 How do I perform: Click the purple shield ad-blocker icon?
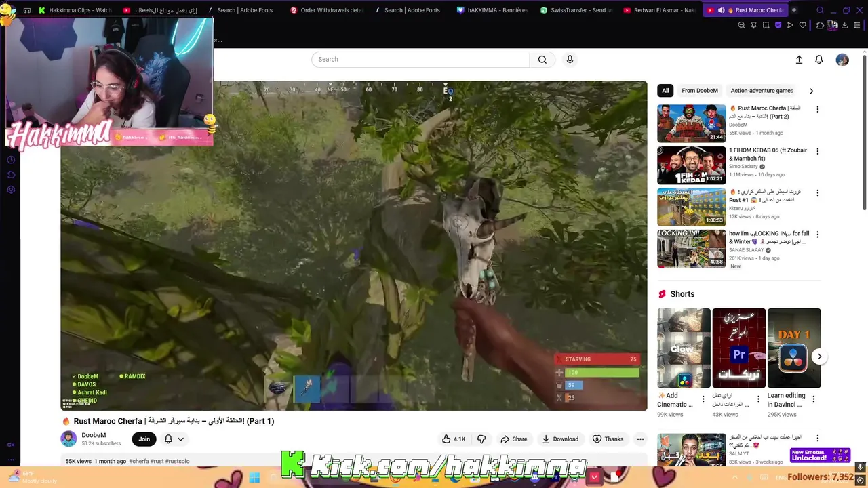[778, 25]
